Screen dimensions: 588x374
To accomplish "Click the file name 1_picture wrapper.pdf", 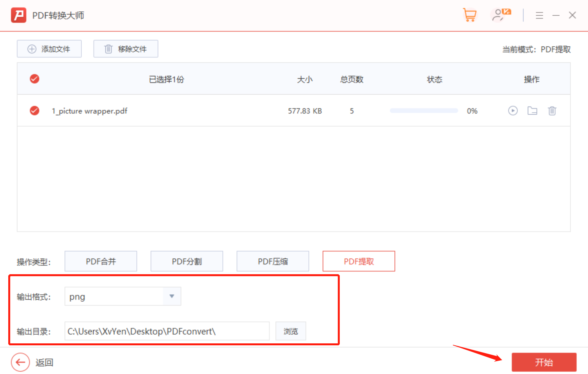I will coord(90,111).
